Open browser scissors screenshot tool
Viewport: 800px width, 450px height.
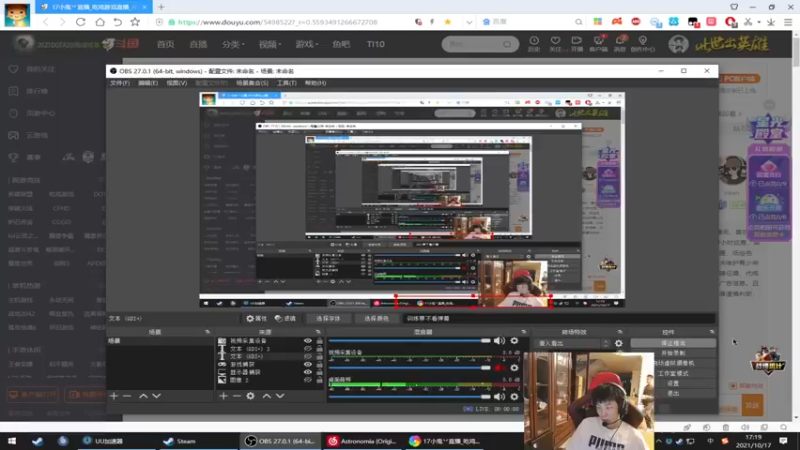tap(748, 22)
